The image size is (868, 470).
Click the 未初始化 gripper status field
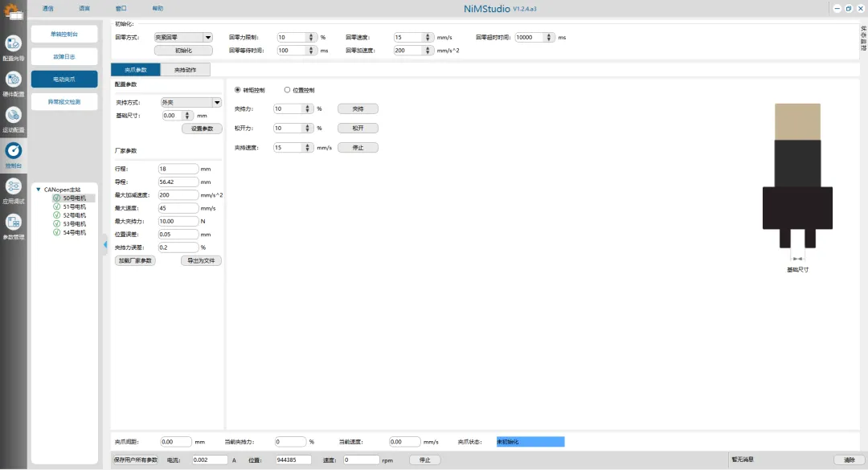[x=530, y=442]
